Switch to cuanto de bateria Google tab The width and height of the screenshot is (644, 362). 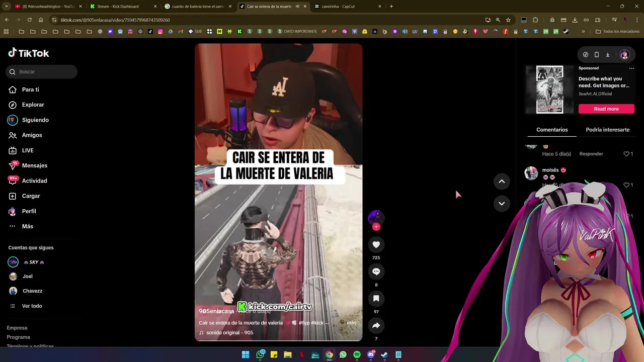point(197,7)
